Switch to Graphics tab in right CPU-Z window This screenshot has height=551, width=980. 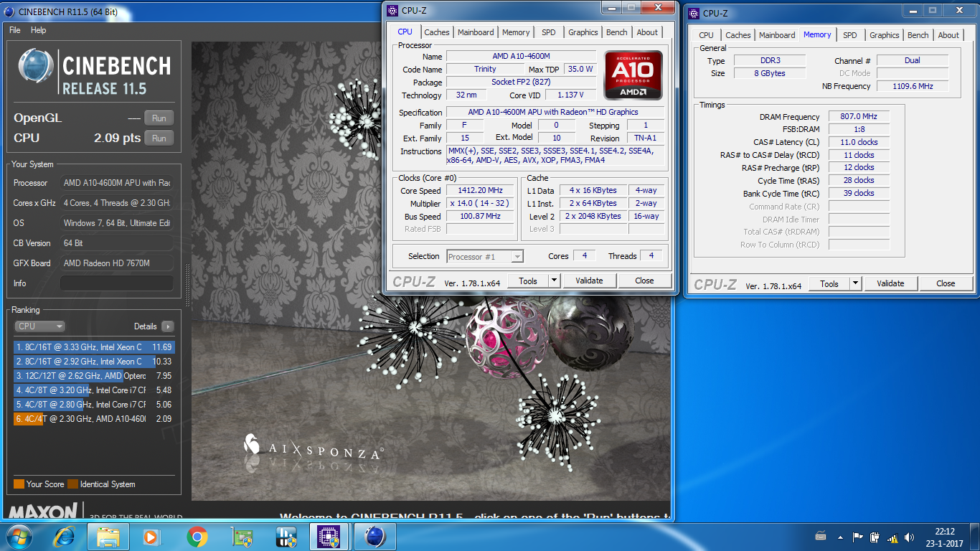point(885,35)
